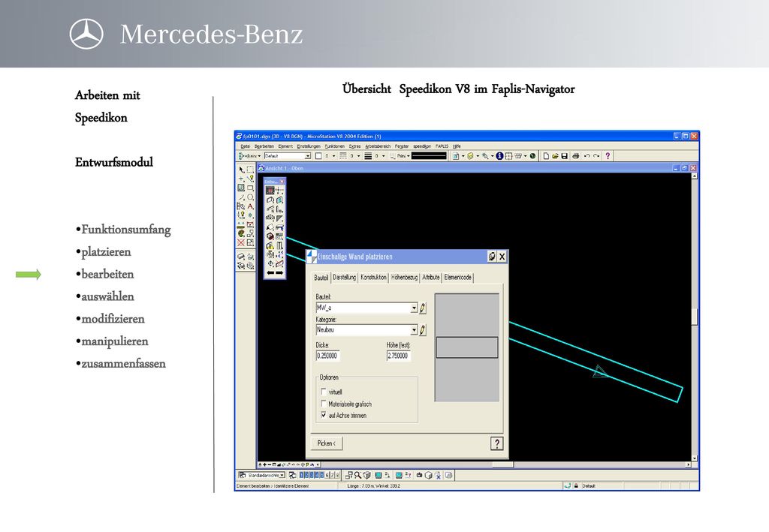Image resolution: width=769 pixels, height=532 pixels.
Task: Expand the Bauteil dropdown showing MW_a
Action: [414, 308]
